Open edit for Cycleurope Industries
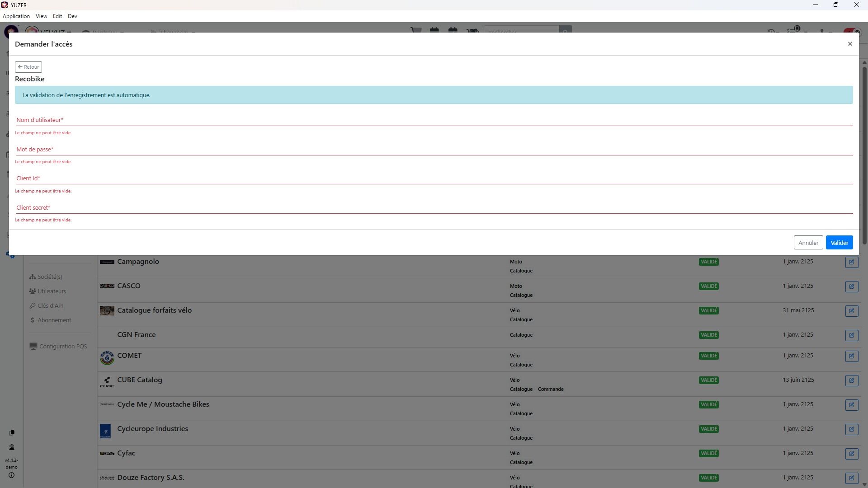 (x=851, y=429)
